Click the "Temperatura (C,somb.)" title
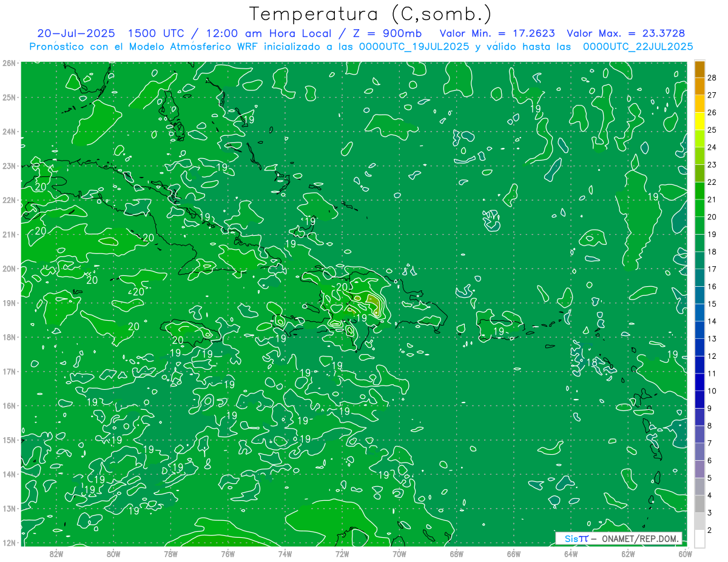 click(371, 14)
